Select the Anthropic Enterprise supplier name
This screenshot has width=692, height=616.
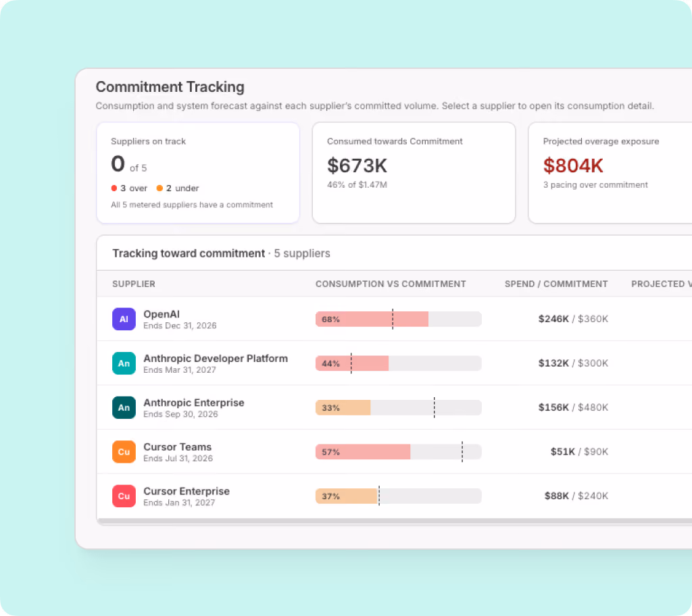click(194, 403)
